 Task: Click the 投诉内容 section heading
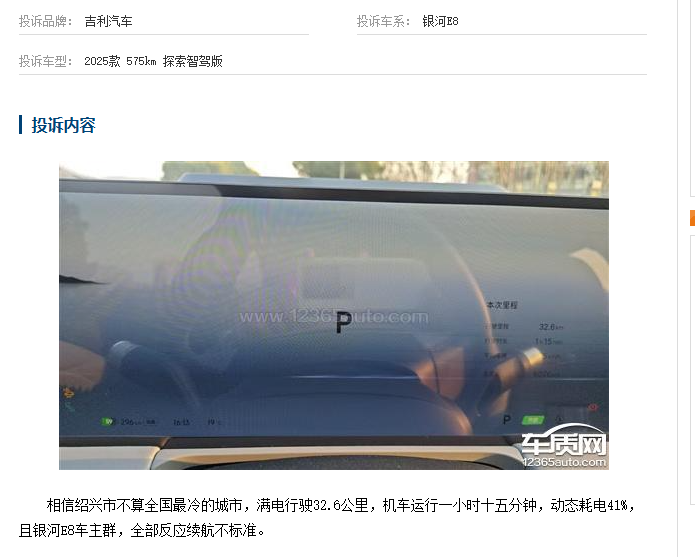pos(63,125)
